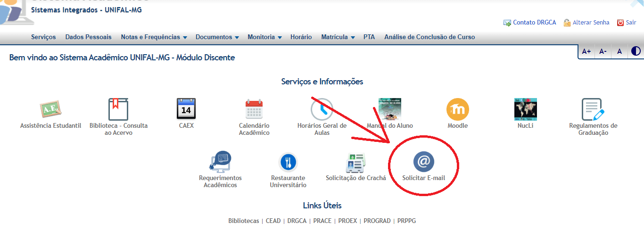This screenshot has height=239, width=644.
Task: Follow the CEAD useful link
Action: click(x=273, y=221)
